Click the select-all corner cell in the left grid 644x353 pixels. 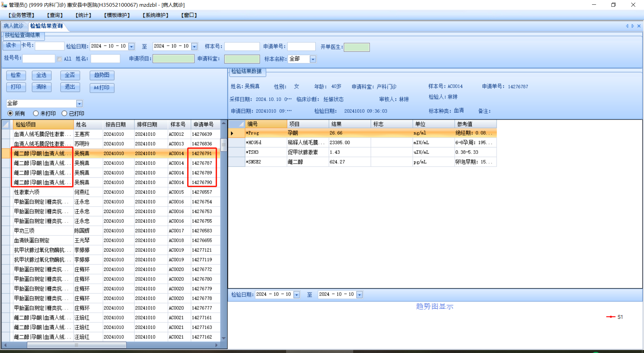[x=6, y=125]
